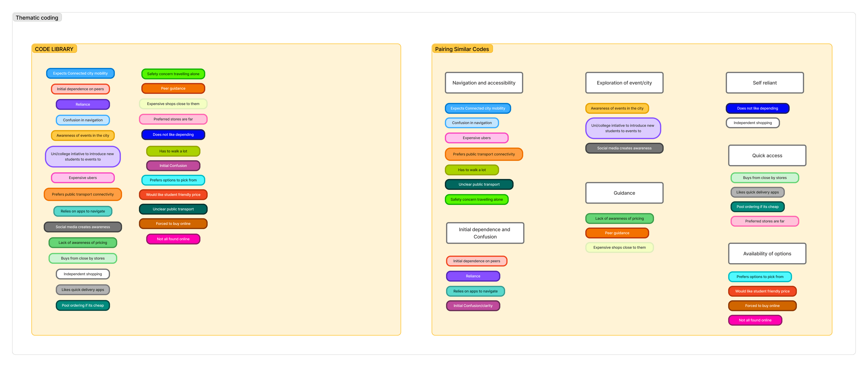Click the Navigation and accessibility theme box
Image resolution: width=868 pixels, height=367 pixels.
pyautogui.click(x=484, y=83)
